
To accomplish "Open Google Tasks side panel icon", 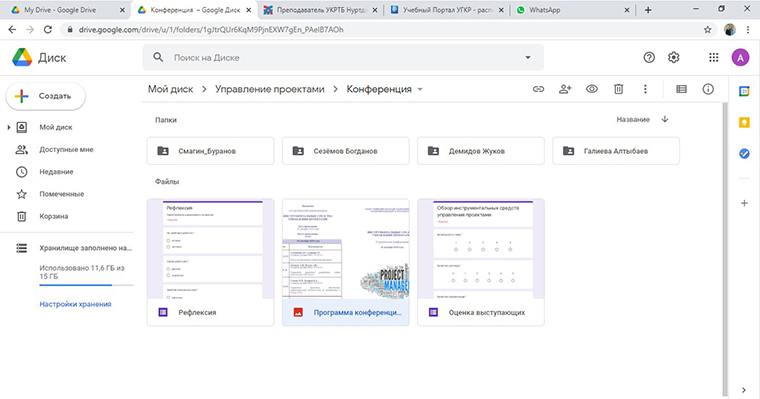I will point(744,154).
